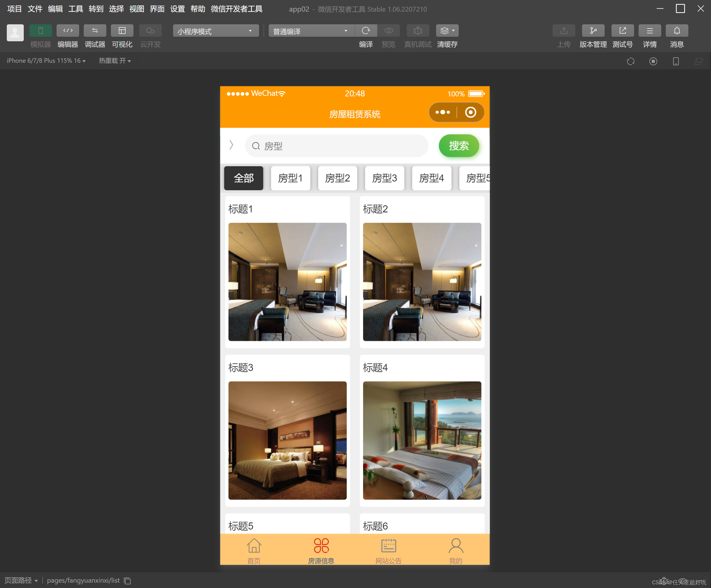This screenshot has width=711, height=588.
Task: Toggle the simulator (模拟器) panel
Action: pyautogui.click(x=41, y=31)
